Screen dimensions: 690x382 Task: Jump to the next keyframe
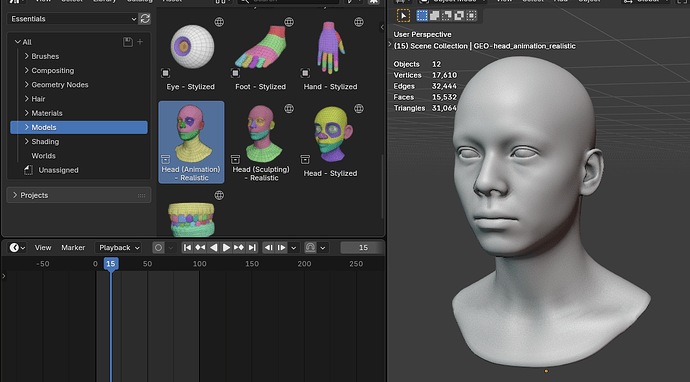click(239, 248)
